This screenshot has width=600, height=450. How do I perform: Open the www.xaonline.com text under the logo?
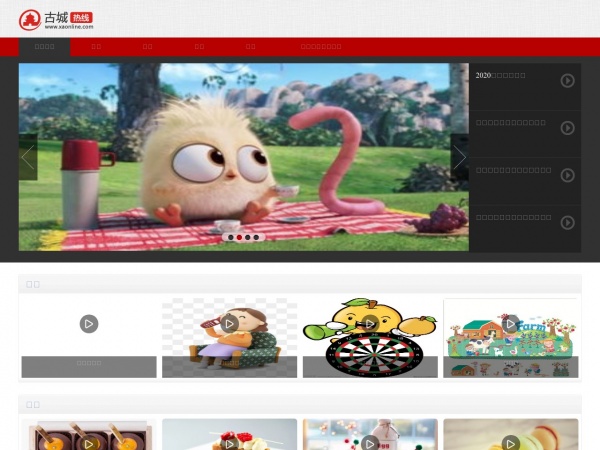click(69, 27)
